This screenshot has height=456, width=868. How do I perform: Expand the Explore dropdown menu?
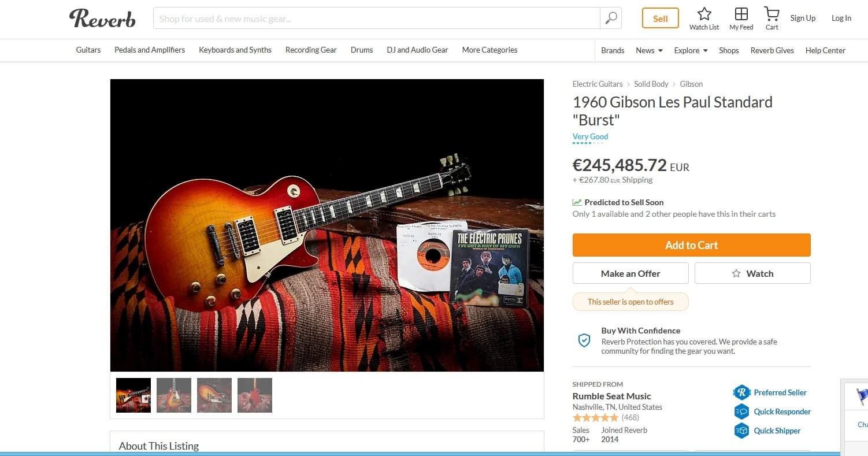click(691, 50)
